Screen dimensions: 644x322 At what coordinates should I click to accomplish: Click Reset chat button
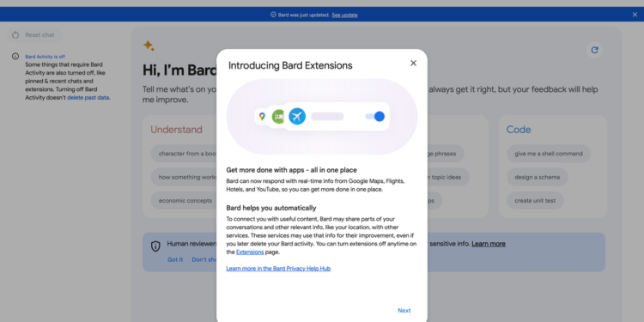coord(33,35)
